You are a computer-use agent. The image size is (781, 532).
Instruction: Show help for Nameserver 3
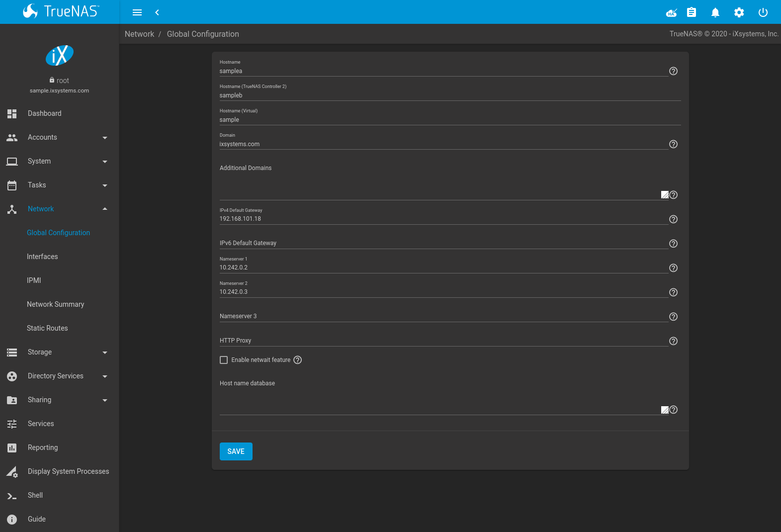pyautogui.click(x=673, y=317)
